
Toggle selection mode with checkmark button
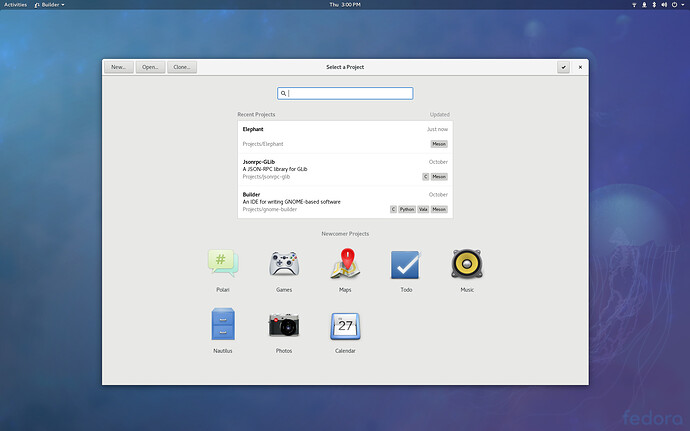tap(564, 67)
